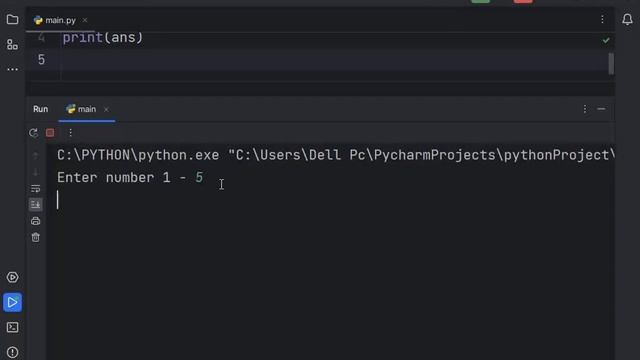Hide the Run tool window
The width and height of the screenshot is (640, 360).
(601, 109)
